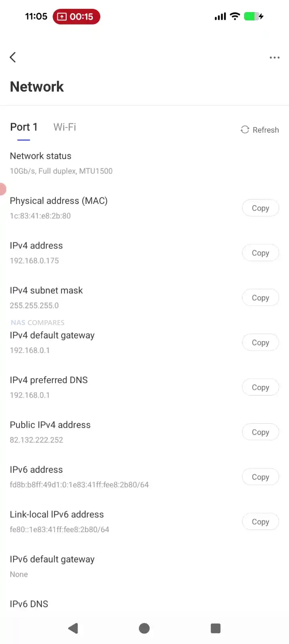
Task: Open the three-dot more options menu
Action: pos(275,57)
